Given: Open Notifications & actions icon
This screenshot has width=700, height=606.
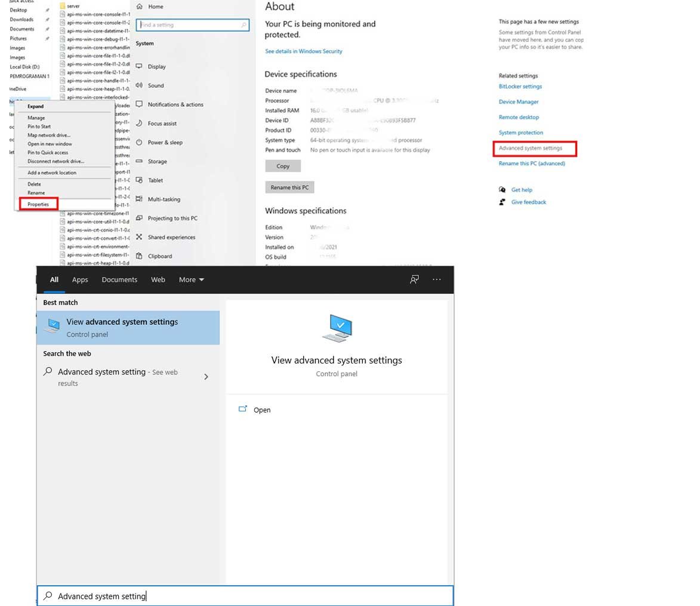Looking at the screenshot, I should [139, 104].
